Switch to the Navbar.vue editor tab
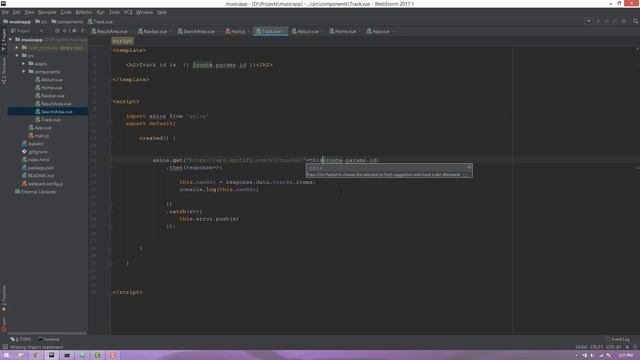 [x=153, y=31]
